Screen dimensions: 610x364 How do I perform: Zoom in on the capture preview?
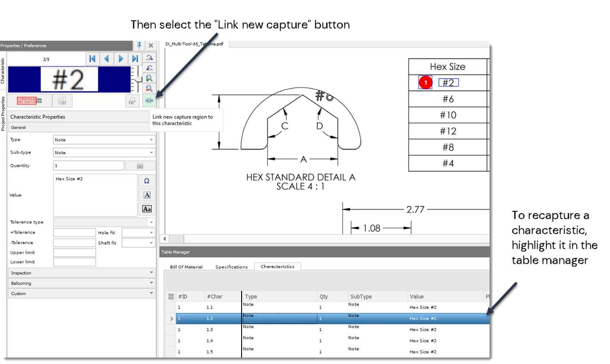pyautogui.click(x=149, y=78)
